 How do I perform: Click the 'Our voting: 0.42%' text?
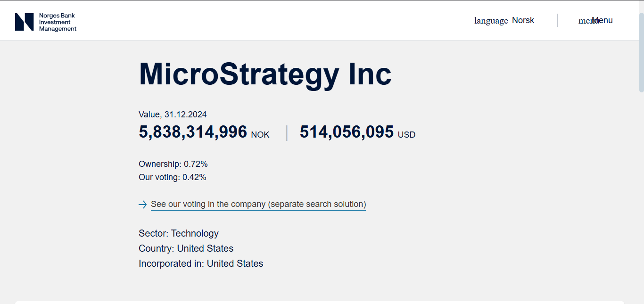(172, 177)
